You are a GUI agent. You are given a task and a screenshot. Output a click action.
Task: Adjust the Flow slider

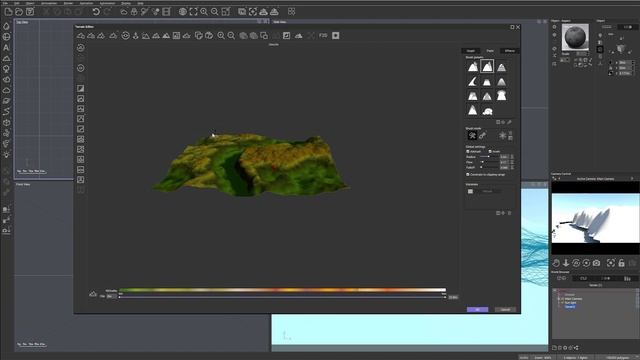489,162
